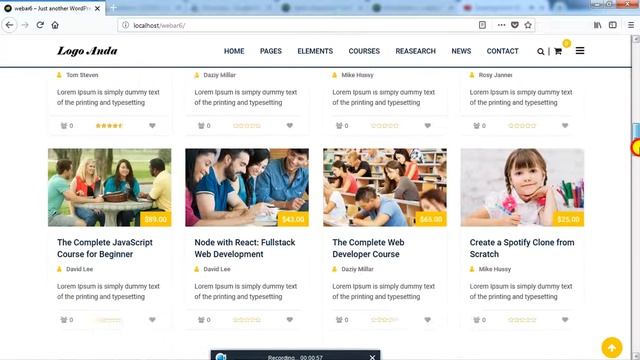
Task: Save page to Pocket icon
Action: pyautogui.click(x=515, y=25)
